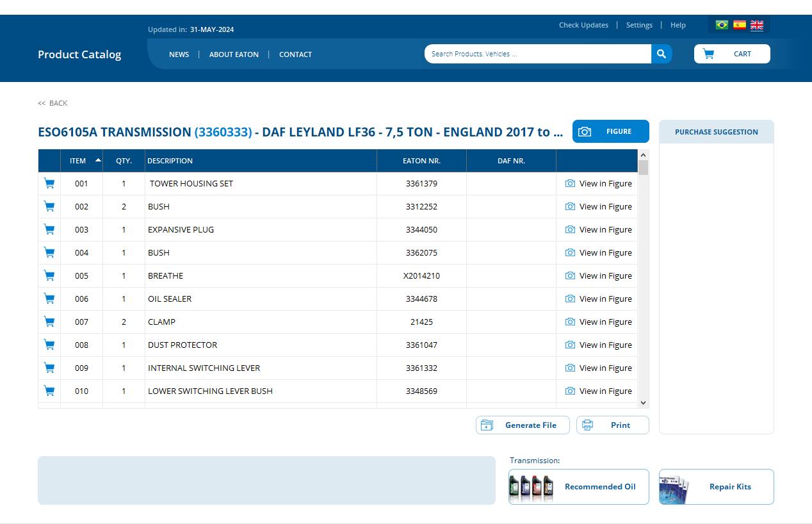Viewport: 812px width, 524px height.
Task: Click the table scrollbar thumb
Action: 643,167
